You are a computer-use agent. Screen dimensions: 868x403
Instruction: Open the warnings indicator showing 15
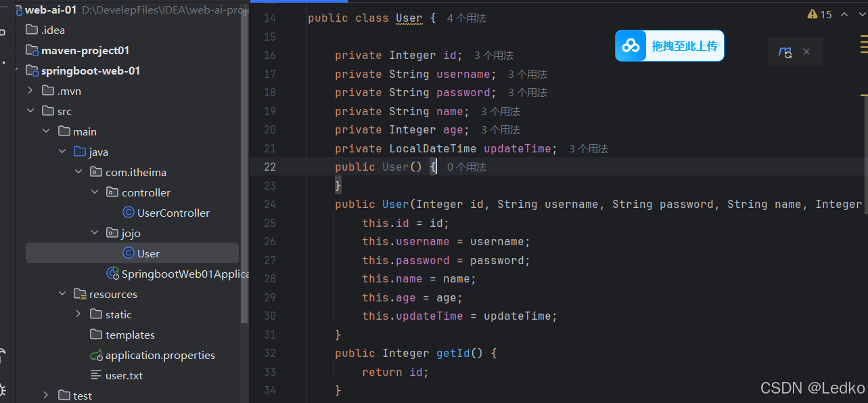[x=820, y=14]
